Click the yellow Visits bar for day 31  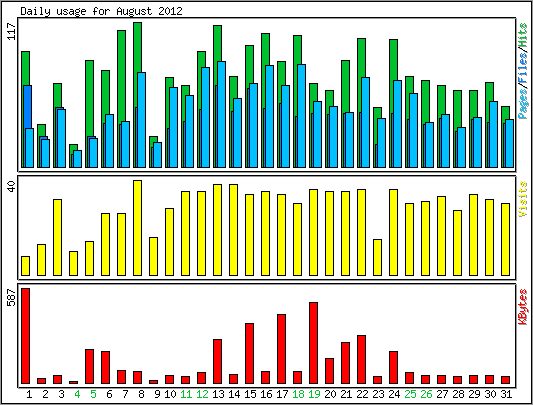point(505,239)
